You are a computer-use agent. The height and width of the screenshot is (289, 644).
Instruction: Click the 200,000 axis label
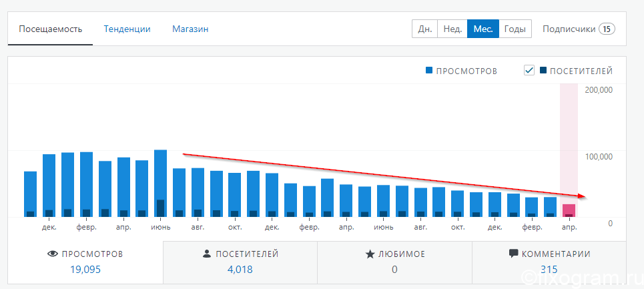tap(598, 90)
